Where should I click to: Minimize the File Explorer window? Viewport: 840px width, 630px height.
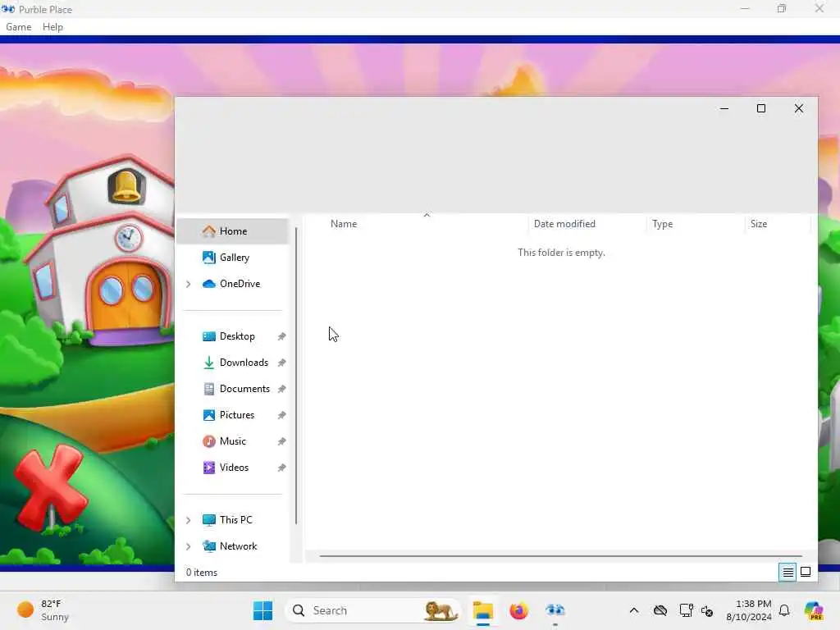tap(724, 108)
